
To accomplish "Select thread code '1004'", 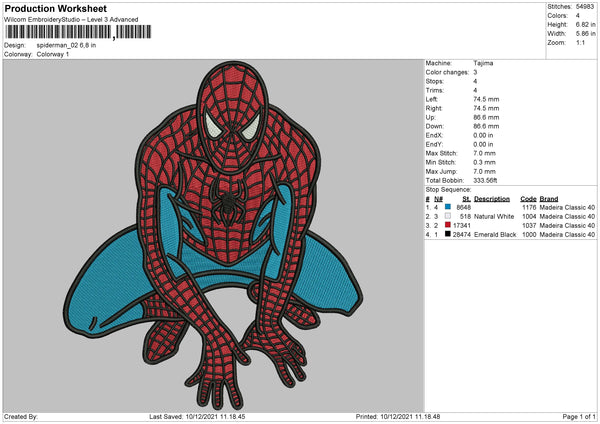I will click(x=529, y=217).
